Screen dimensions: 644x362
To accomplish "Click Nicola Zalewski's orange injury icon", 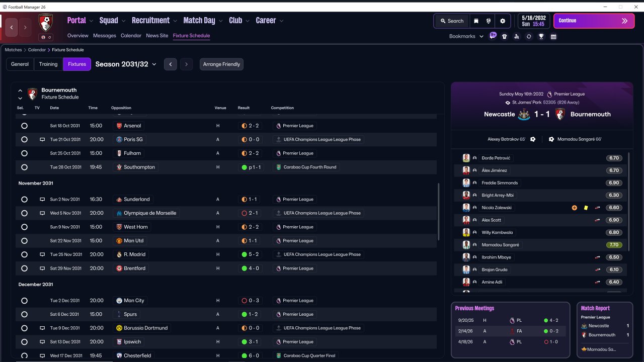I will point(575,208).
